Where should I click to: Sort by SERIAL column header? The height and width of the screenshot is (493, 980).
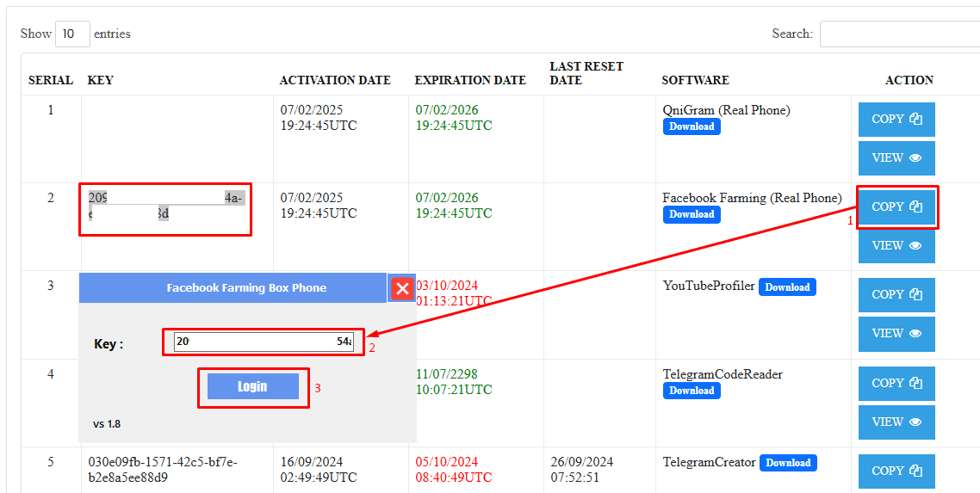(51, 81)
